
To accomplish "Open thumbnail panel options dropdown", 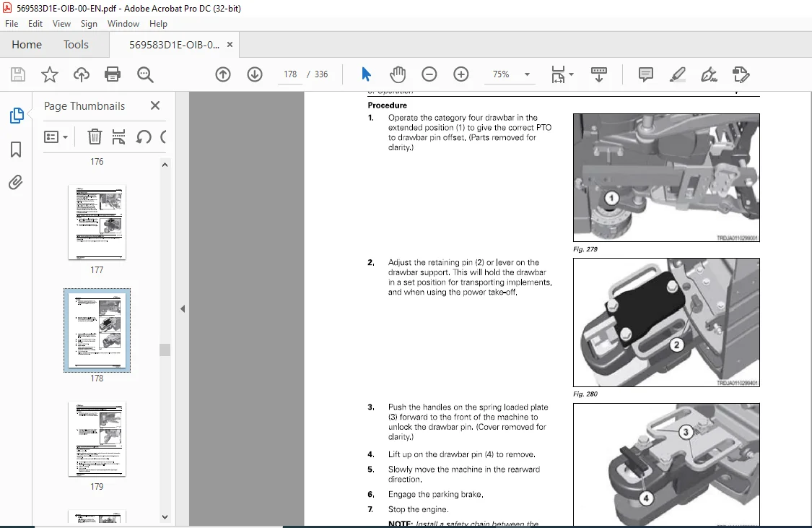I will point(56,137).
